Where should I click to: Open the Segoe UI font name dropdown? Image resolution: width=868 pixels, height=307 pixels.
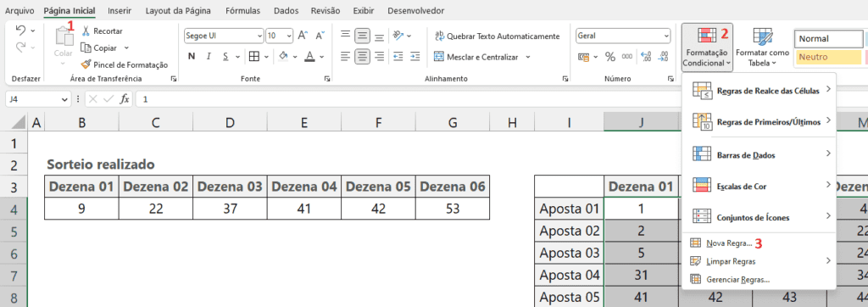point(259,36)
